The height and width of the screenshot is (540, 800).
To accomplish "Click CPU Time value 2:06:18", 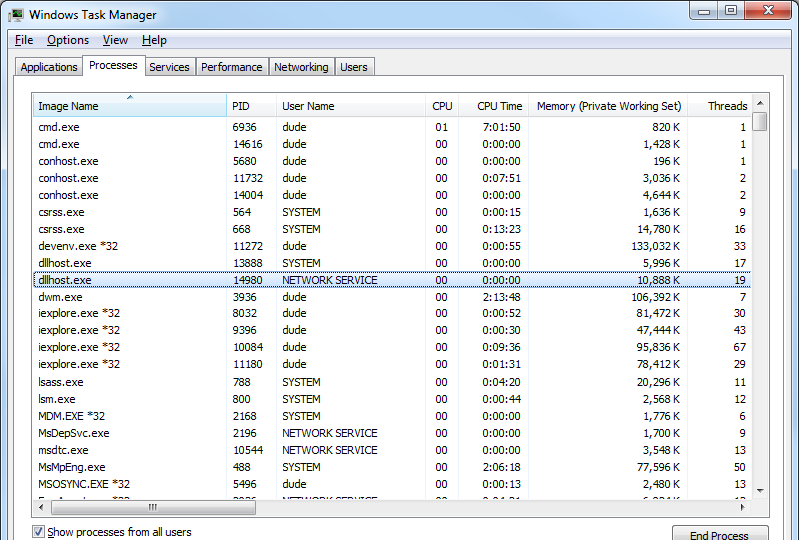I will 502,467.
